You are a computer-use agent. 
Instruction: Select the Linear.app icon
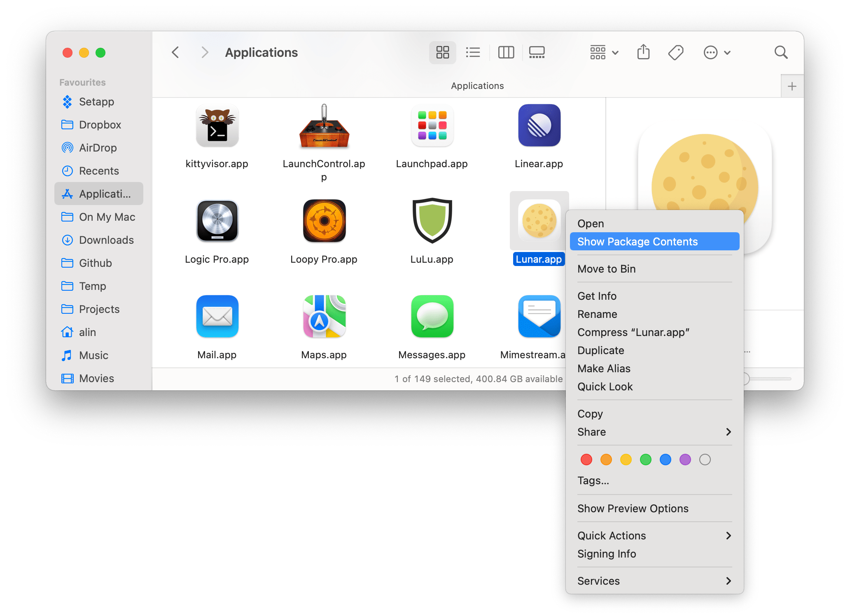click(x=539, y=126)
